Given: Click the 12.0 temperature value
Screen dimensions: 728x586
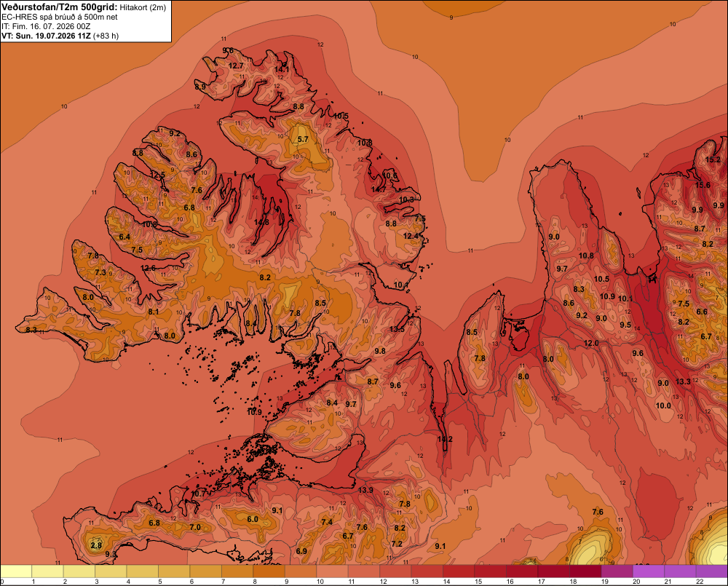Looking at the screenshot, I should coord(591,343).
